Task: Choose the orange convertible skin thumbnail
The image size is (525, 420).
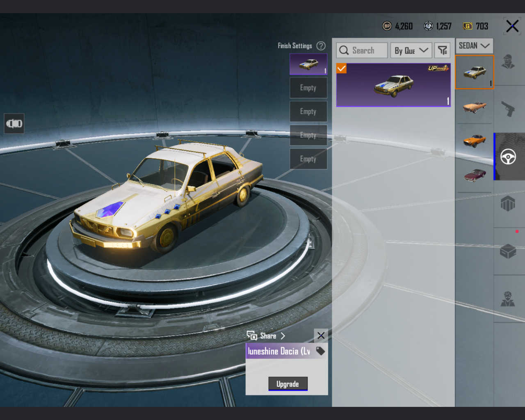Action: pos(475,107)
